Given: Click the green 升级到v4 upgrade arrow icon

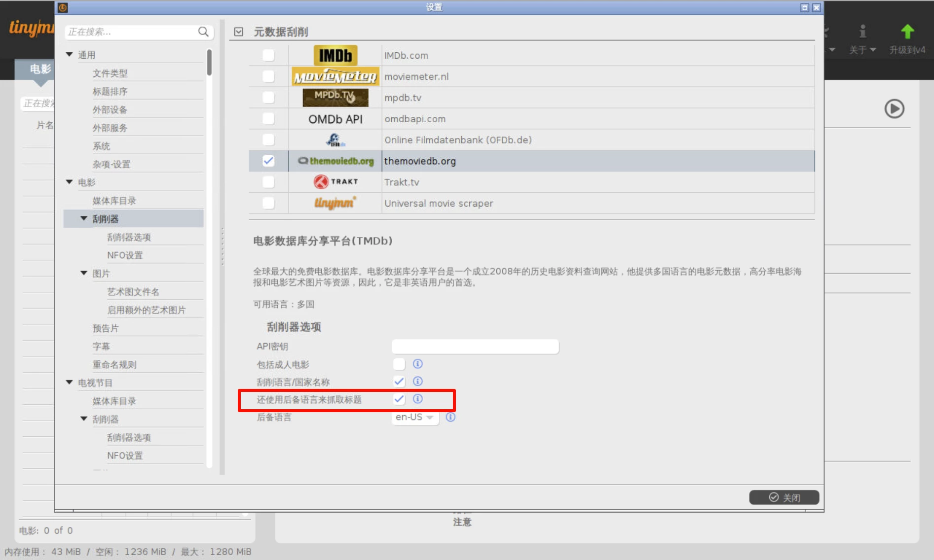Looking at the screenshot, I should click(x=907, y=32).
